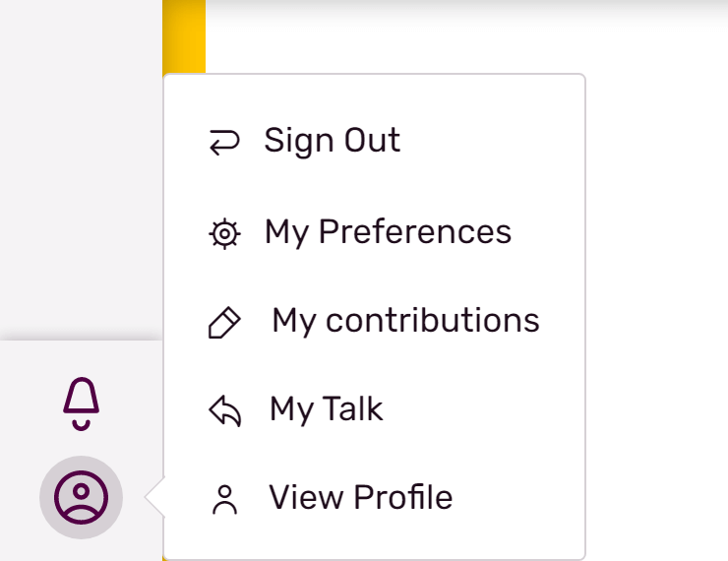Viewport: 728px width, 561px height.
Task: Click blank popup space below View Profile
Action: [374, 539]
